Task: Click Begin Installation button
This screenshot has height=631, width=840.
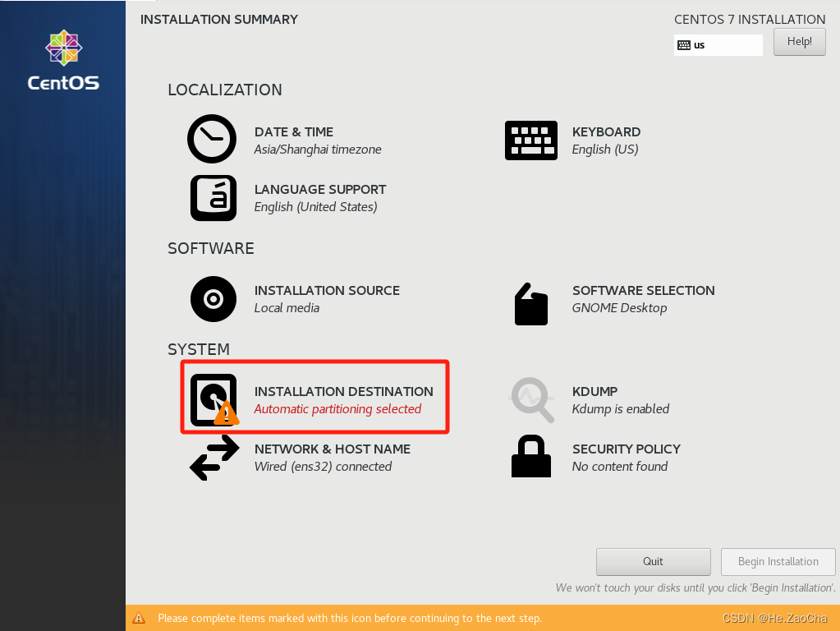Action: [778, 561]
